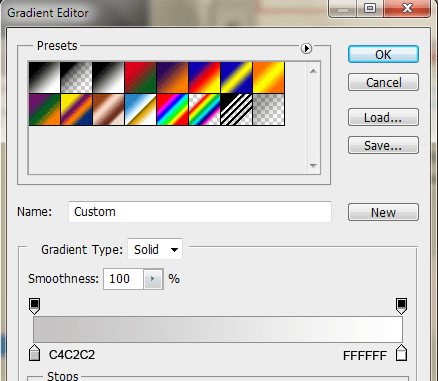This screenshot has height=381, width=438.
Task: Open the Smoothness slider popup arrow
Action: pos(153,279)
